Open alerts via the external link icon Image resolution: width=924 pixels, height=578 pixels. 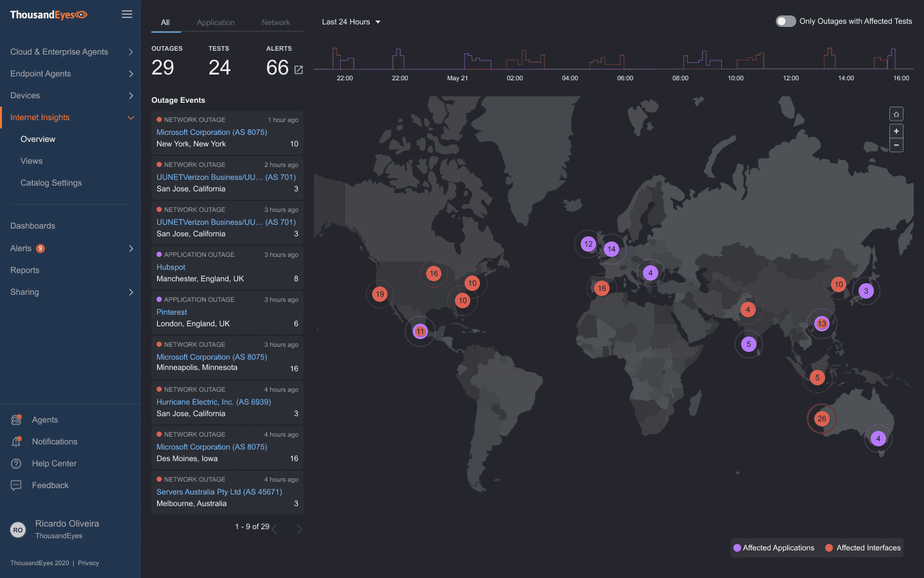(298, 70)
